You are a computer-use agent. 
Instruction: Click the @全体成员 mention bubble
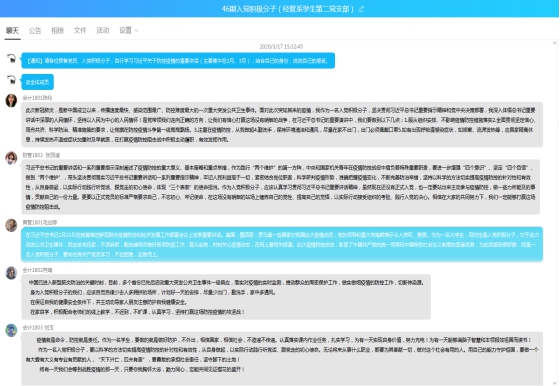pyautogui.click(x=38, y=82)
